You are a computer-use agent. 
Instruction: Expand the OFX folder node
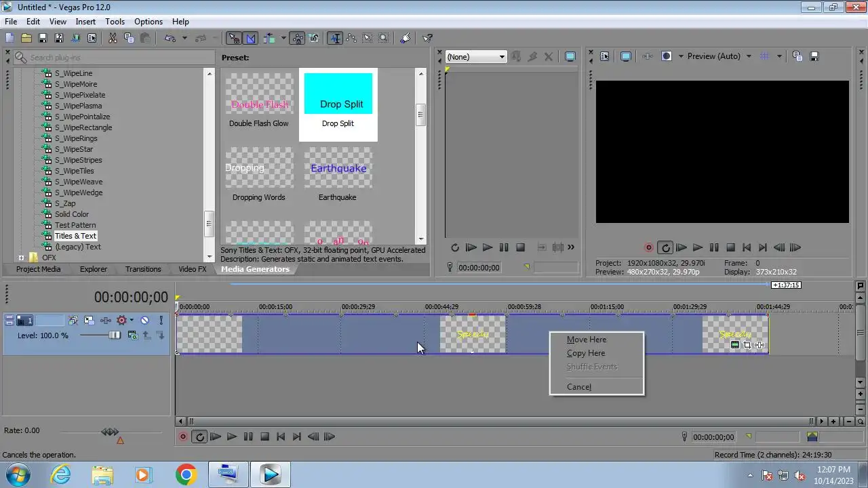tap(21, 258)
